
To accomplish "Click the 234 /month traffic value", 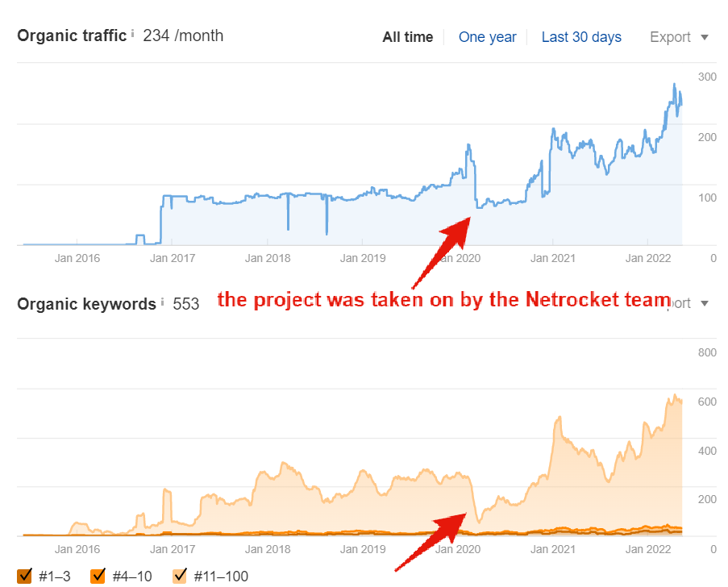I will point(183,35).
